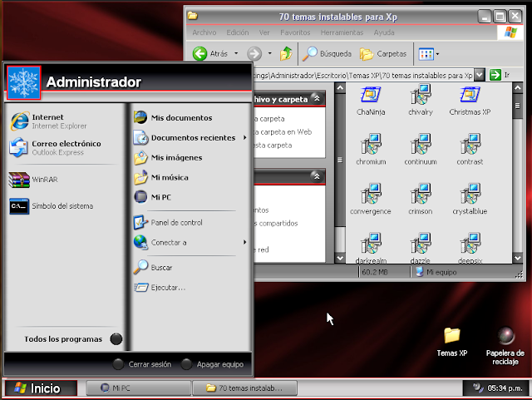
Task: Collapse the second sidebar task panel
Action: [317, 176]
